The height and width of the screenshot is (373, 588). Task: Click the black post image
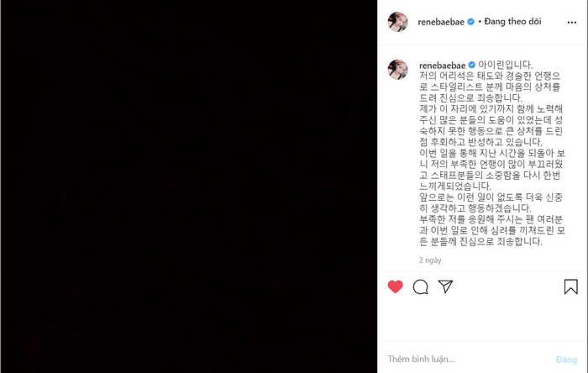189,186
